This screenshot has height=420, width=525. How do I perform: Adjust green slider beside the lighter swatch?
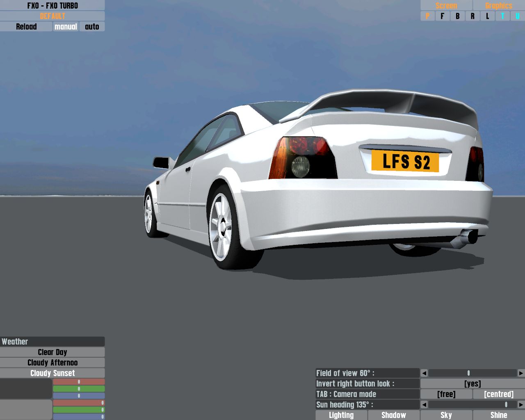tap(79, 410)
